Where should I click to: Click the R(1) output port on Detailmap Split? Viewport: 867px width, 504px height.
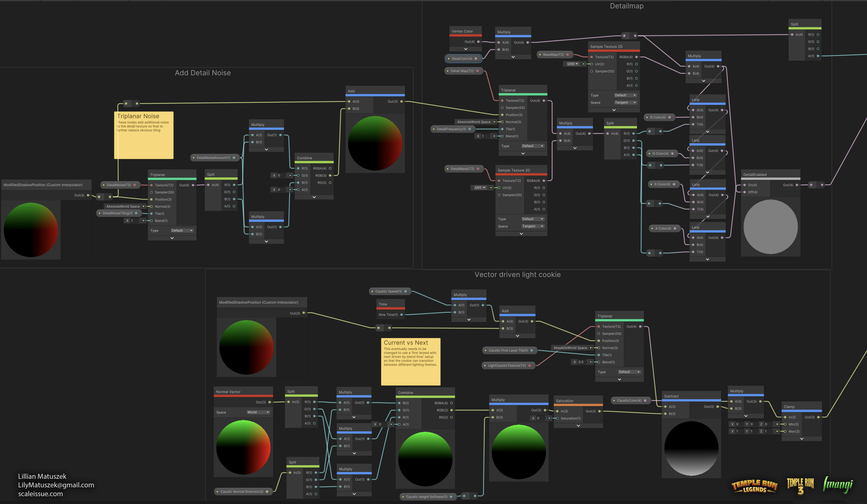pos(633,133)
